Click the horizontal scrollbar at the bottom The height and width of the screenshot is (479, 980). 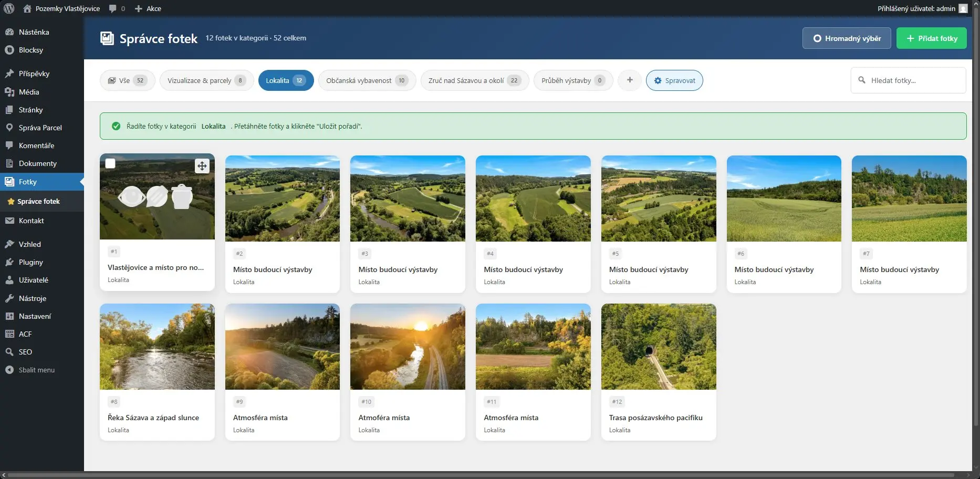click(x=473, y=475)
